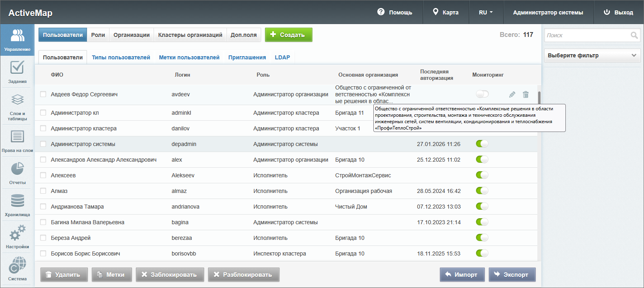
Task: Click the search magnifier icon
Action: tap(634, 35)
